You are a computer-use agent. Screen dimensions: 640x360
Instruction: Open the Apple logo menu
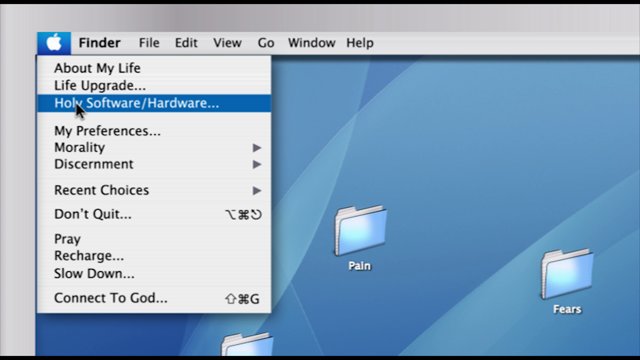(54, 43)
